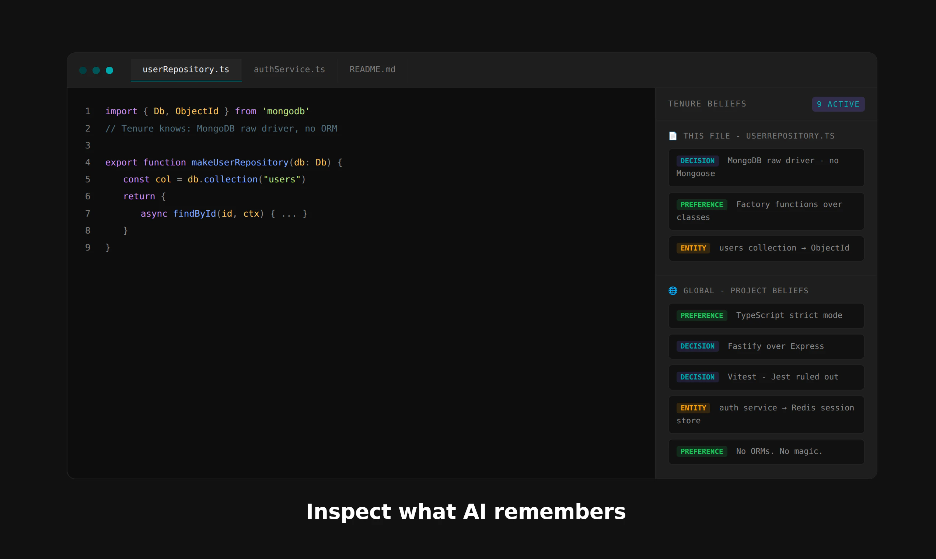This screenshot has height=560, width=936.
Task: Click line number 3 in the gutter
Action: (x=88, y=146)
